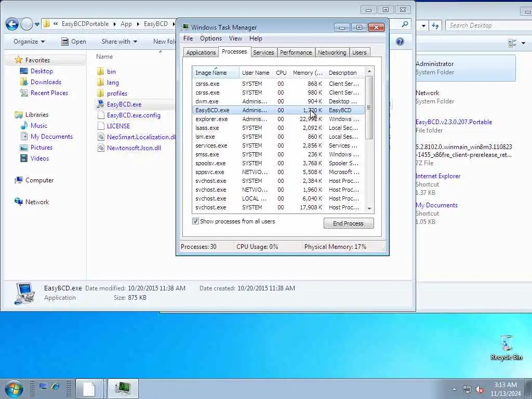Open view options dropdown in Desktop window
Screen dimensions: 532x399
pos(524,43)
